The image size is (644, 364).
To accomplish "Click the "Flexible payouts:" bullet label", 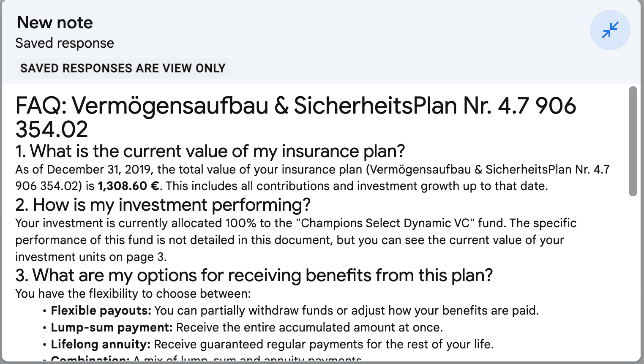I will coord(101,310).
